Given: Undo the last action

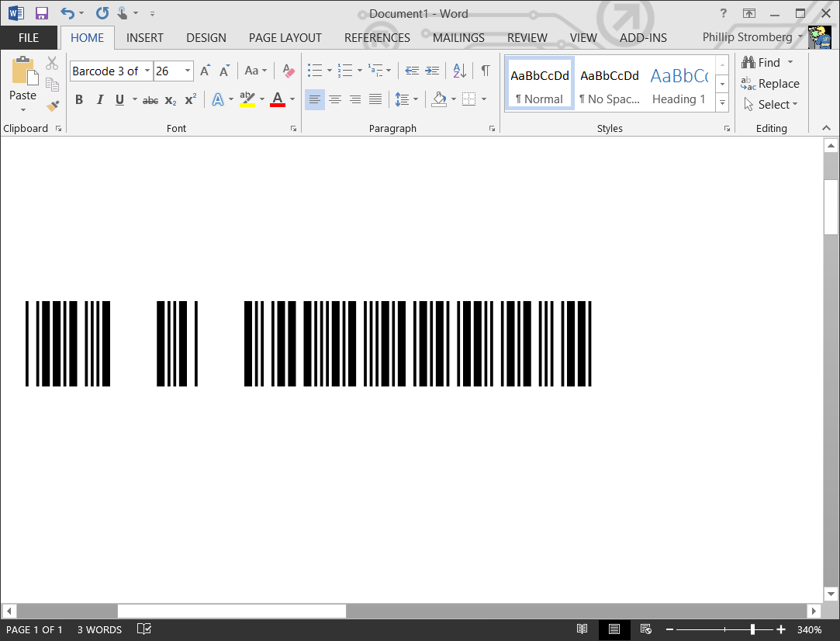Looking at the screenshot, I should 67,13.
